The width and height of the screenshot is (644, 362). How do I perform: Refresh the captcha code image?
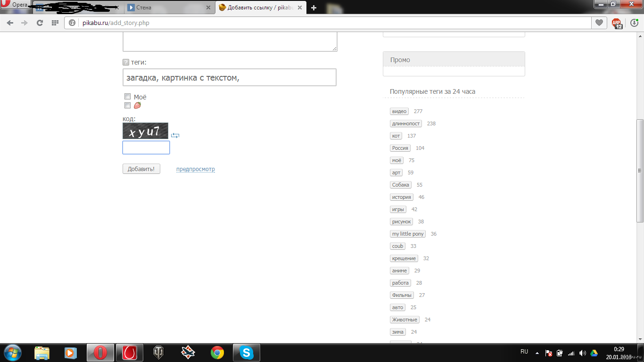(175, 135)
